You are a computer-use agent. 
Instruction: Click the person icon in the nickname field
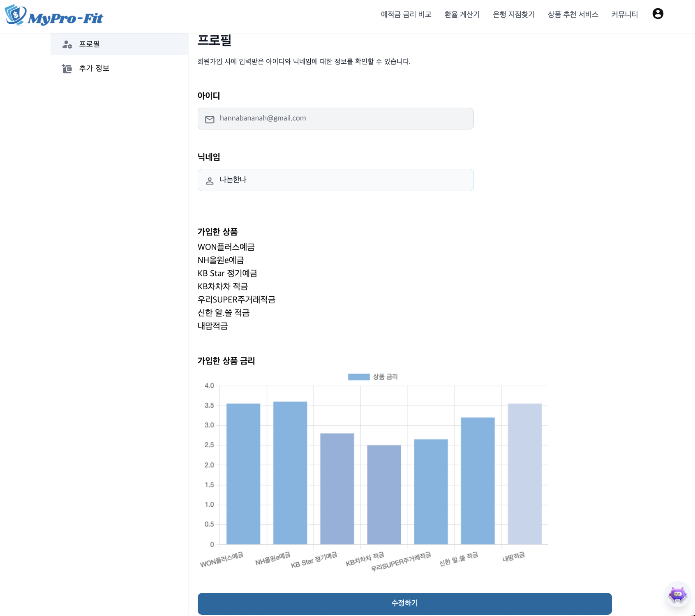(210, 181)
